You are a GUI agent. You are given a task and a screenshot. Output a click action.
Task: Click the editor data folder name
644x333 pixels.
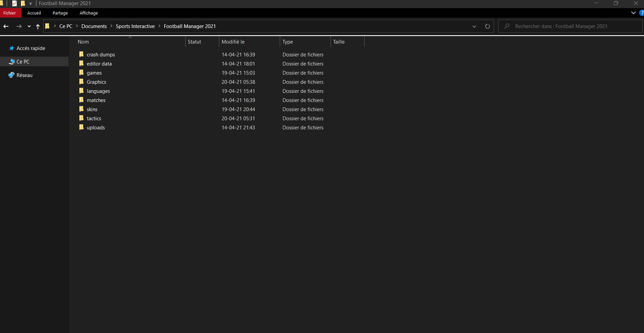click(99, 64)
